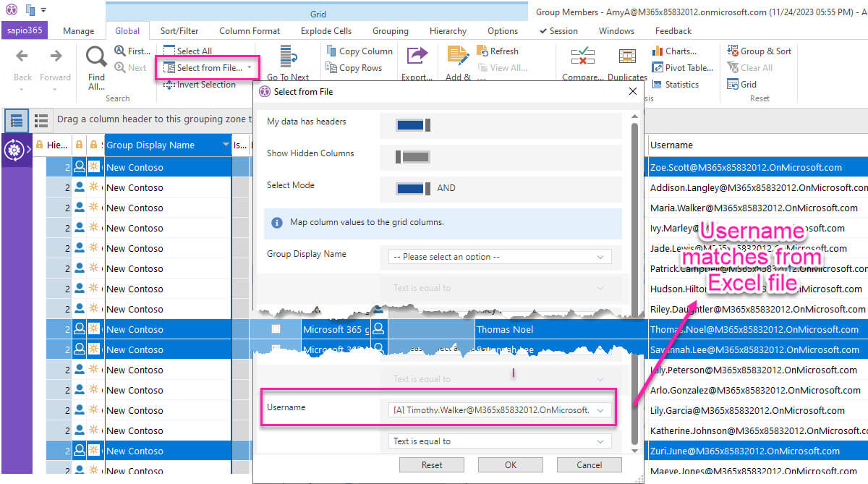868x484 pixels.
Task: Open the Text is equal to dropdown below Username
Action: click(500, 441)
